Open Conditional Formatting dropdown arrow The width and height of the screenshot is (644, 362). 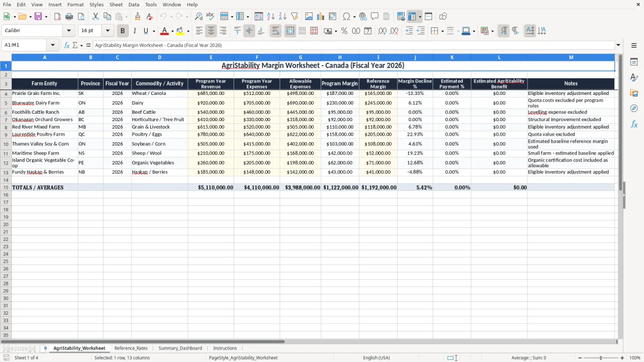pyautogui.click(x=492, y=31)
